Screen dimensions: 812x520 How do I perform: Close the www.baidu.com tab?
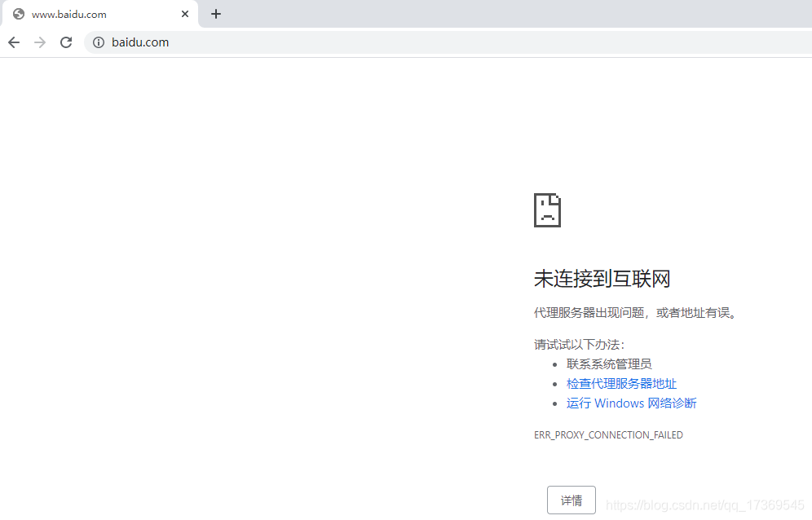click(185, 14)
